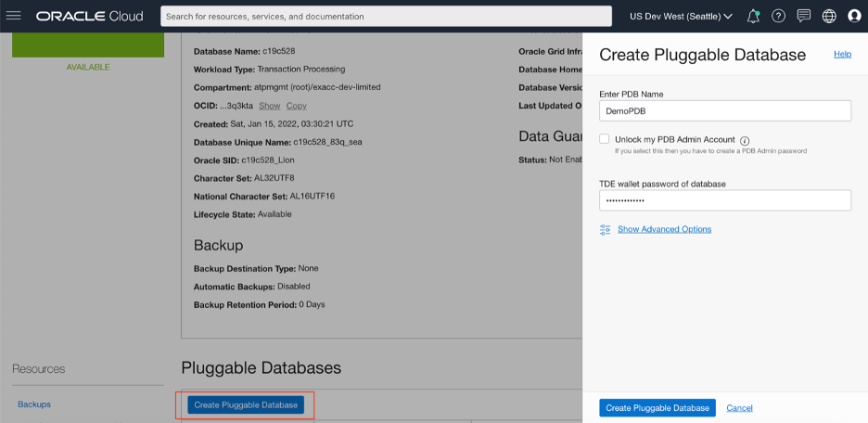Select Character Set value AL32UTF8
Screen dimensions: 868x423
[x=274, y=178]
